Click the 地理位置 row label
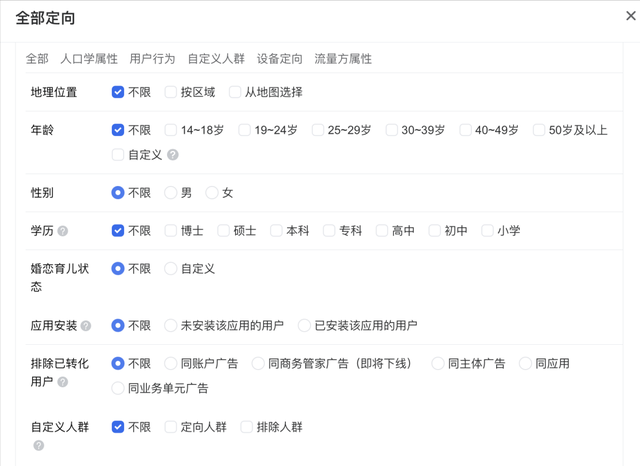 (x=54, y=92)
